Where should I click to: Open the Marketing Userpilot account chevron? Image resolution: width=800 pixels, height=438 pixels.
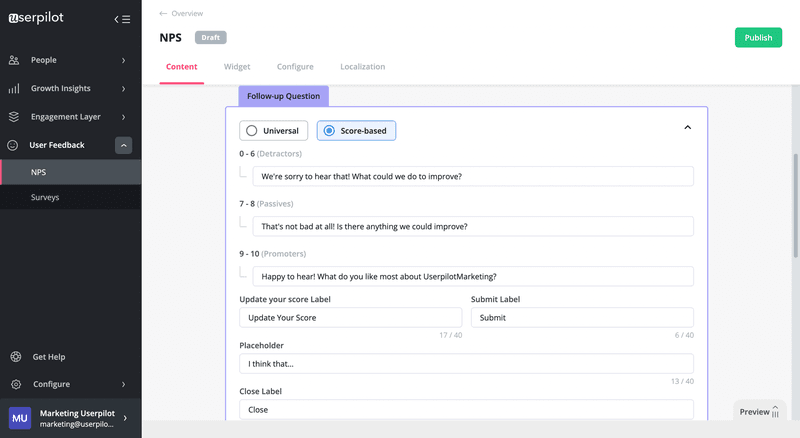point(125,418)
